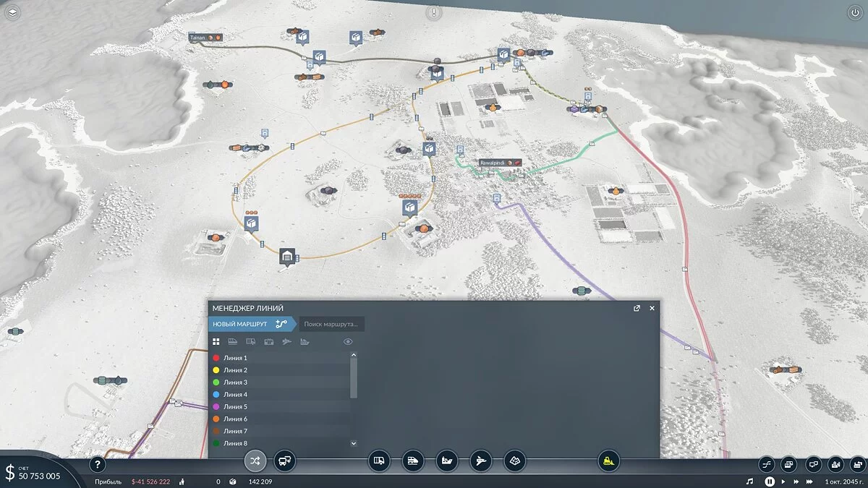
Task: Open the second of the five overview buttons
Action: (x=789, y=464)
